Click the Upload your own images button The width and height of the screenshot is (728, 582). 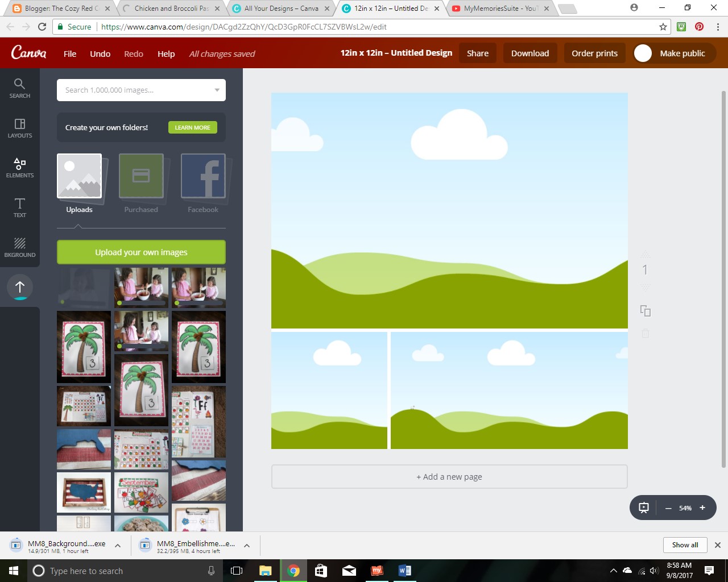[x=140, y=252]
